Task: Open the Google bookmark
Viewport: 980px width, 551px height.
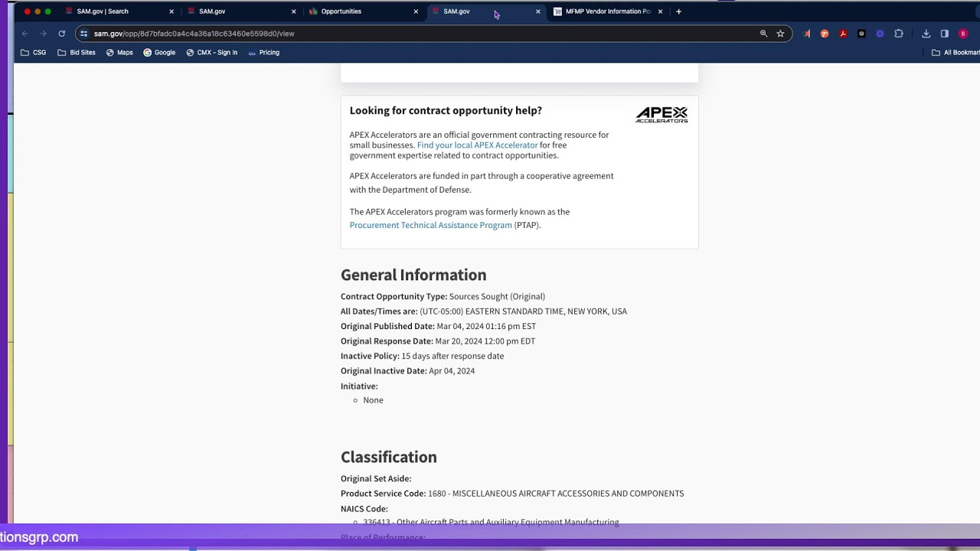Action: (x=159, y=53)
